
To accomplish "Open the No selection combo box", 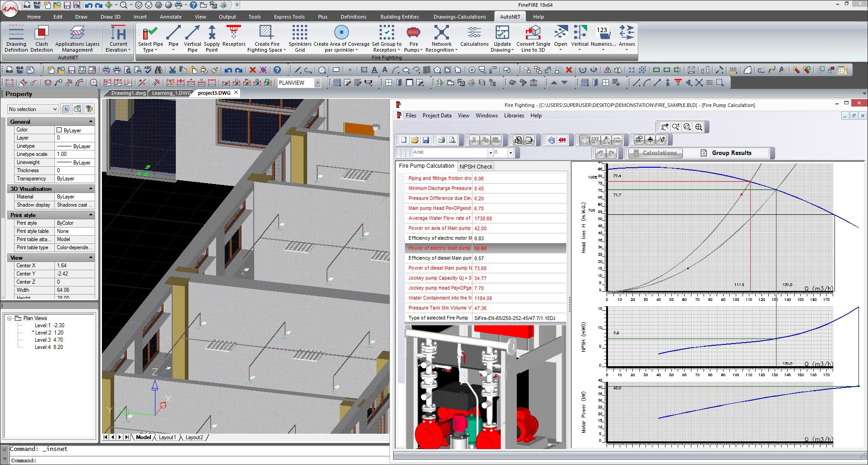I will point(33,109).
